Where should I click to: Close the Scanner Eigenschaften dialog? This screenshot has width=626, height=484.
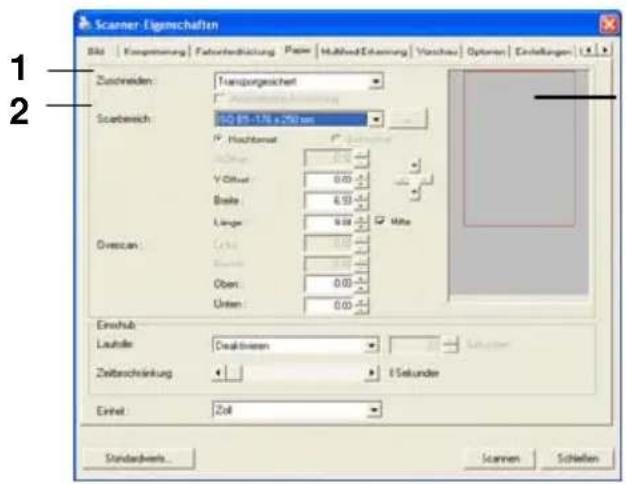click(x=608, y=25)
